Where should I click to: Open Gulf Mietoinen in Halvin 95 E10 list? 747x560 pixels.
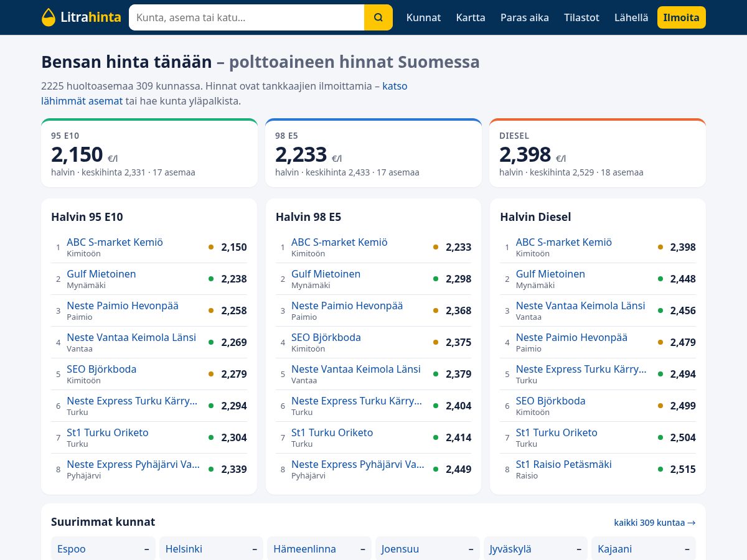[x=101, y=274]
